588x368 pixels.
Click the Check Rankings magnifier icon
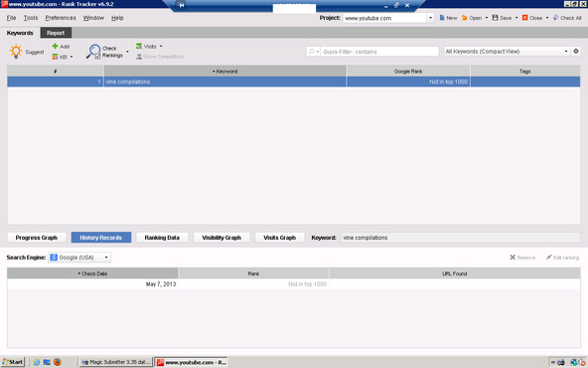[93, 52]
